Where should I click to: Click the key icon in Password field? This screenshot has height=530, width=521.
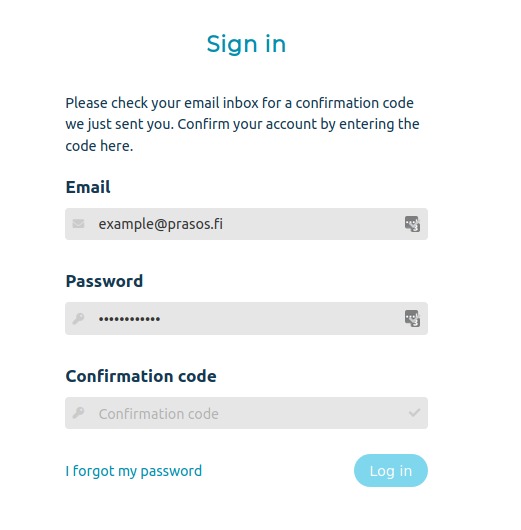(x=78, y=319)
